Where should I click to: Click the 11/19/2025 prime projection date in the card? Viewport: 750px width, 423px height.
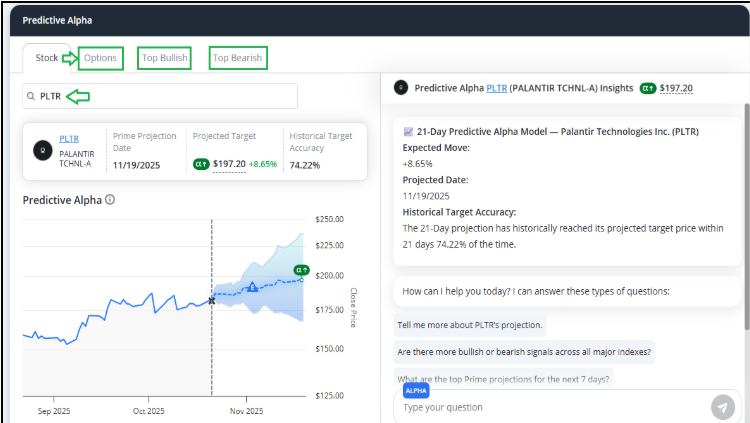coord(136,166)
